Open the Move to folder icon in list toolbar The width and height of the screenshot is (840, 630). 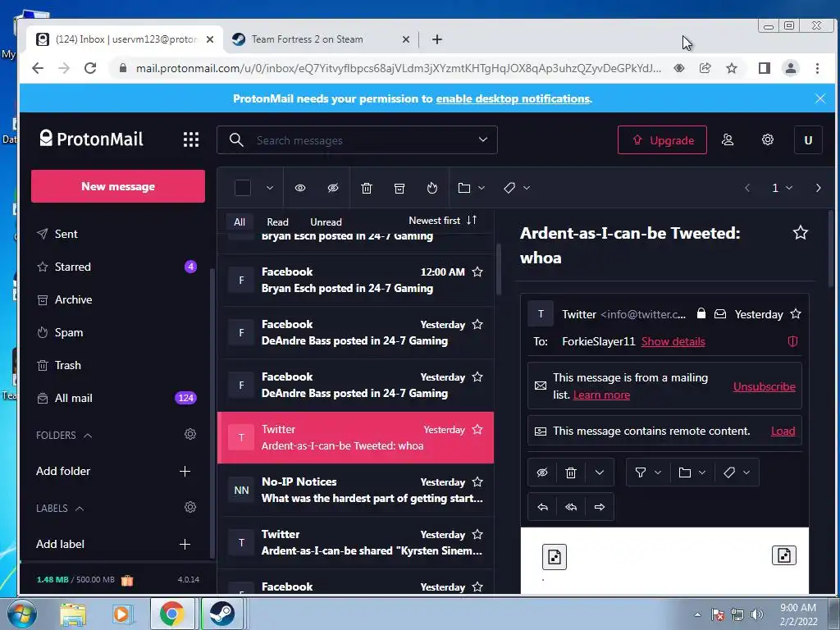(x=464, y=188)
